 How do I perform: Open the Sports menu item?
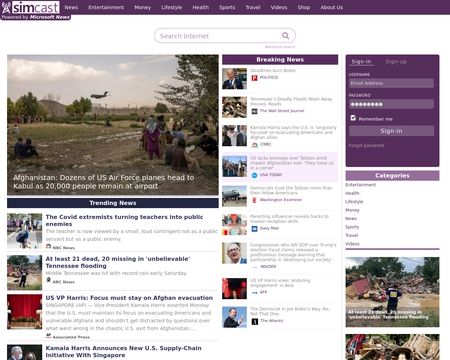click(x=227, y=7)
